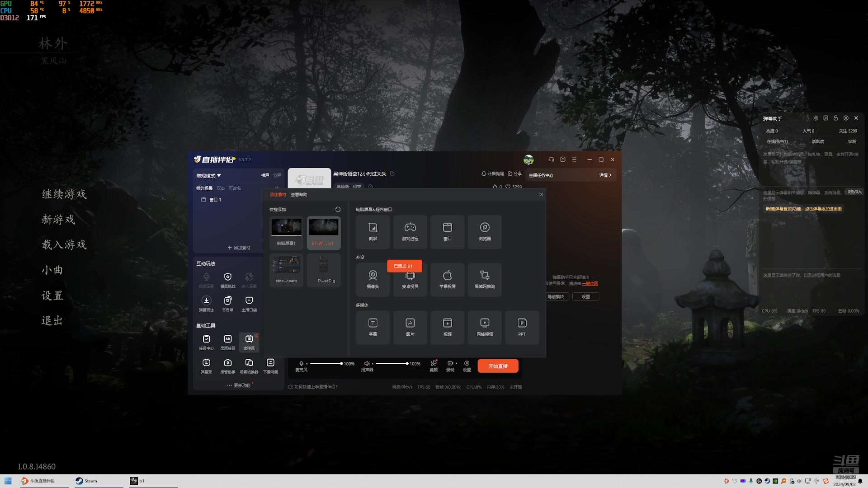Switch to 竖屏 portrait layout
Image resolution: width=868 pixels, height=488 pixels.
click(x=277, y=175)
